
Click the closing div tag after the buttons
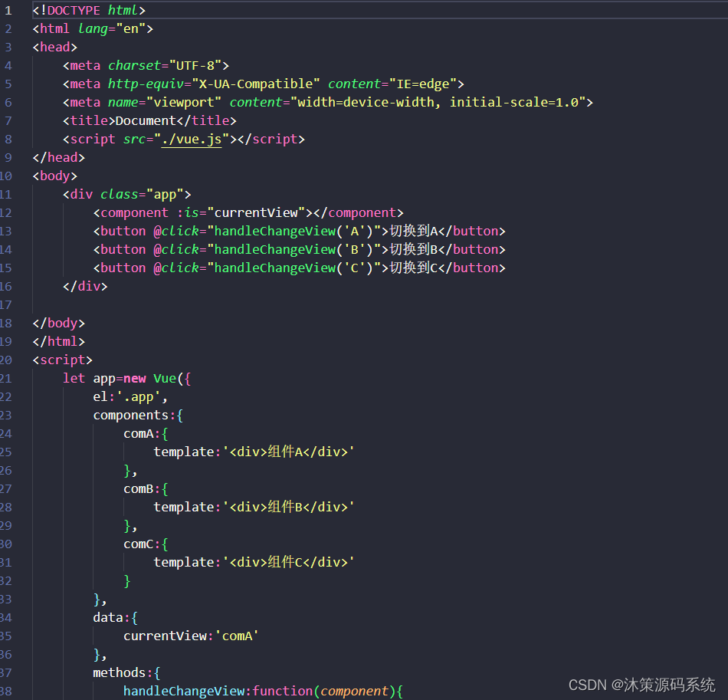[85, 286]
